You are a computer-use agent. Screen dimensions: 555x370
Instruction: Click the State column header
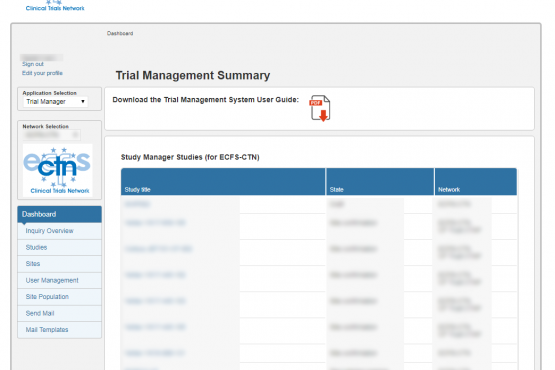(x=380, y=182)
